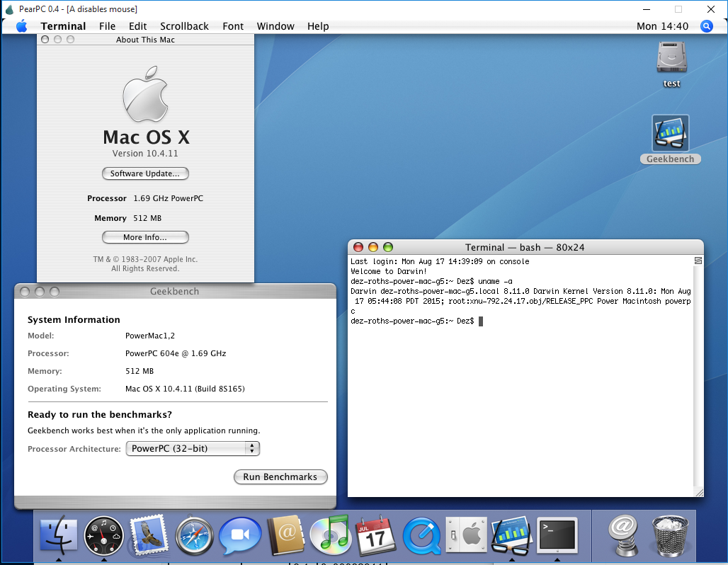Viewport: 728px width, 565px height.
Task: Click the Ready to run the benchmarks heading
Action: 100,415
